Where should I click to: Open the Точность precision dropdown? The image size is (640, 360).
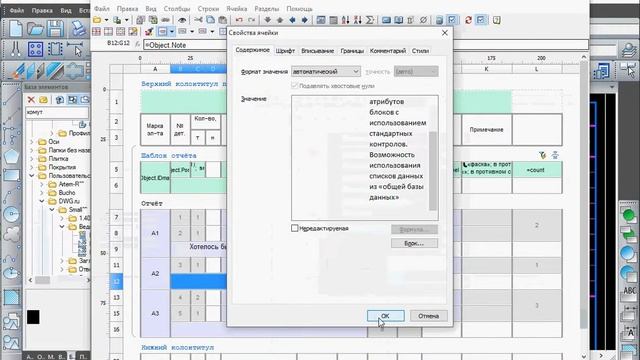(416, 71)
